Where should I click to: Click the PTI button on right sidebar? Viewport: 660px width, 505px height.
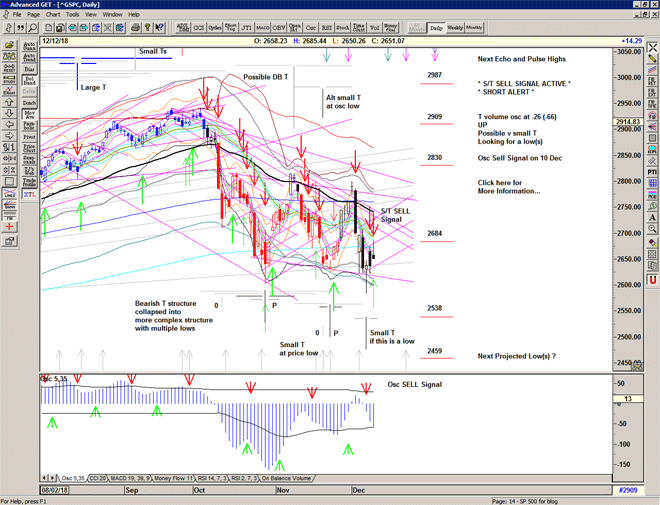(x=652, y=171)
